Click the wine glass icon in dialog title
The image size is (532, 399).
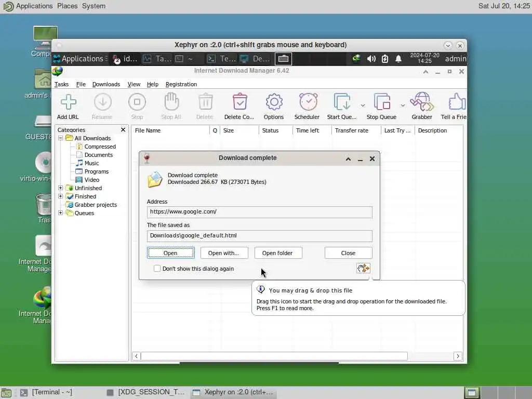click(147, 158)
